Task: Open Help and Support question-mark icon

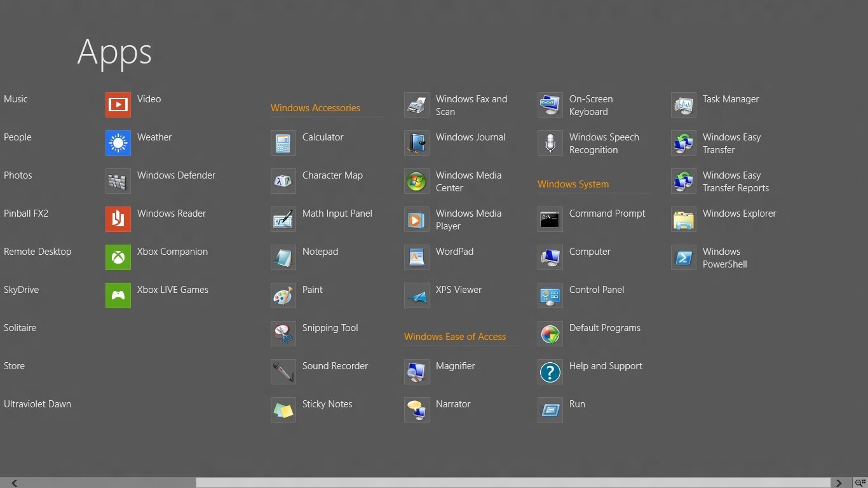Action: (x=550, y=372)
